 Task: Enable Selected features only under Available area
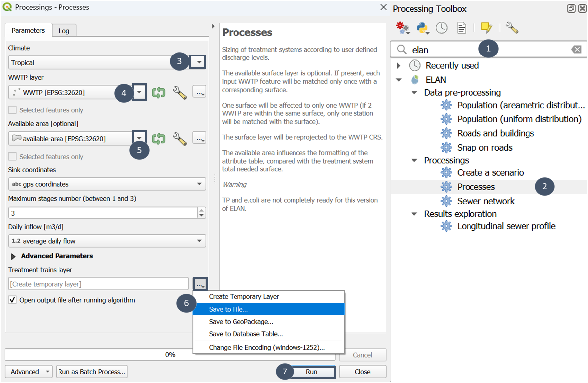point(13,157)
